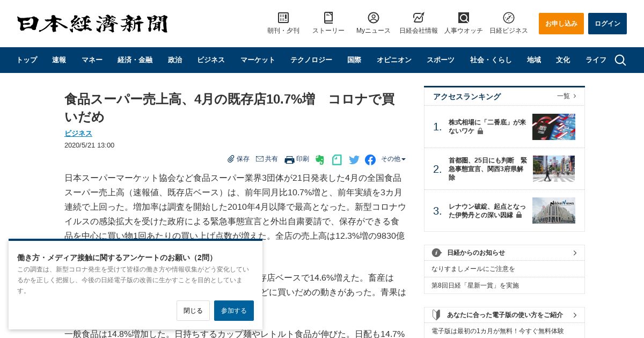Open ranking article レナウン破綻、起点となった伊勢丹

pyautogui.click(x=487, y=210)
